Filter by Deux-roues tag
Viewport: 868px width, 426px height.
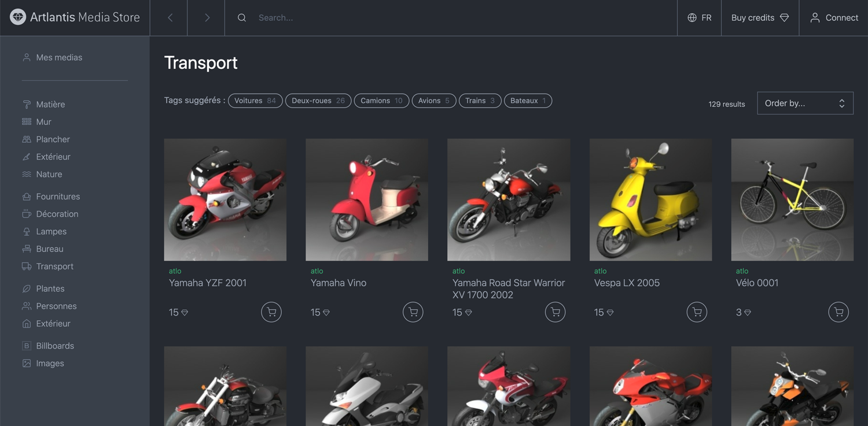pos(318,101)
